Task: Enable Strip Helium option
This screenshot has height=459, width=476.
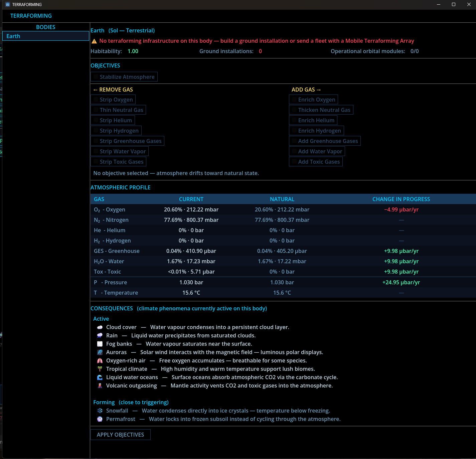Action: [x=113, y=120]
